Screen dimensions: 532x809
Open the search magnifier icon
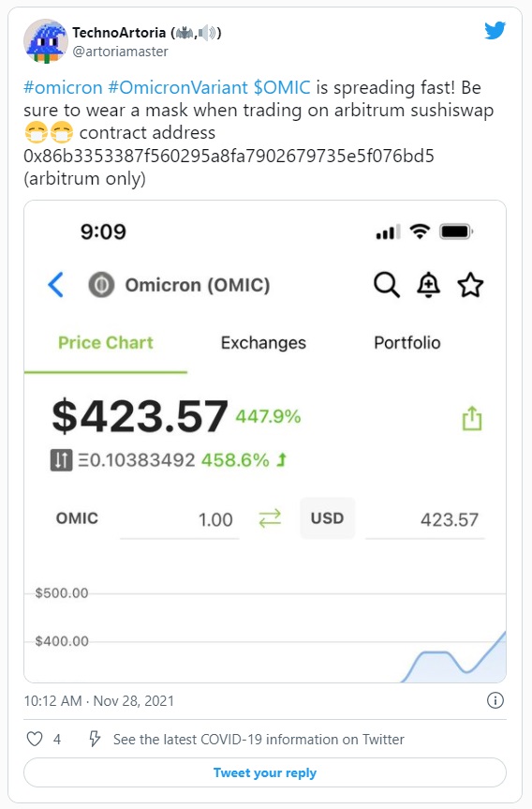click(387, 285)
